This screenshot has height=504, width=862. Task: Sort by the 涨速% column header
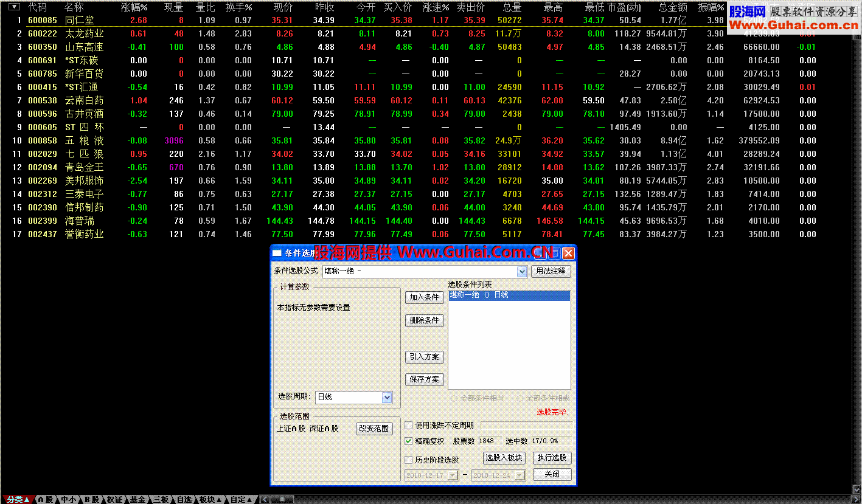436,7
